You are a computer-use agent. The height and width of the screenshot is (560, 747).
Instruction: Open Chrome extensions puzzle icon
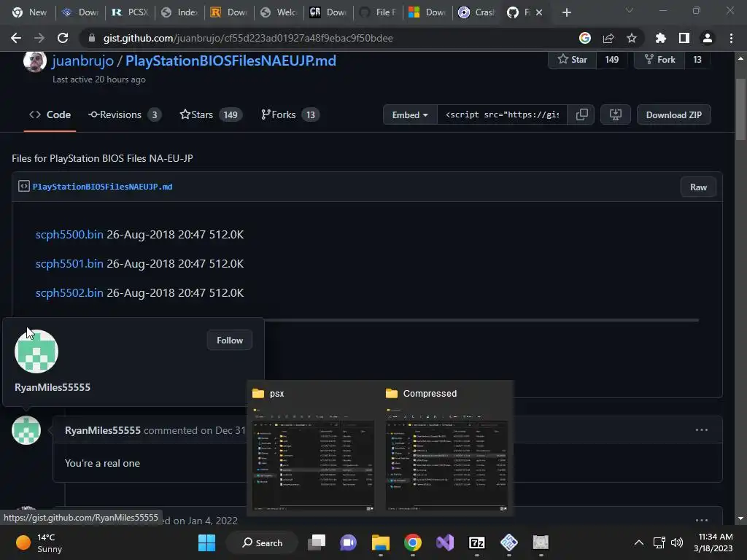[x=660, y=38]
